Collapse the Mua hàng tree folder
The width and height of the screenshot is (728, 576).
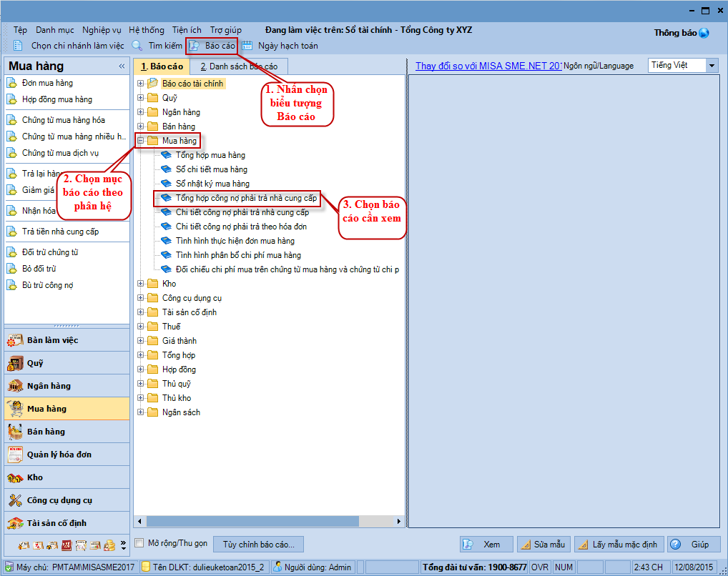(x=140, y=141)
